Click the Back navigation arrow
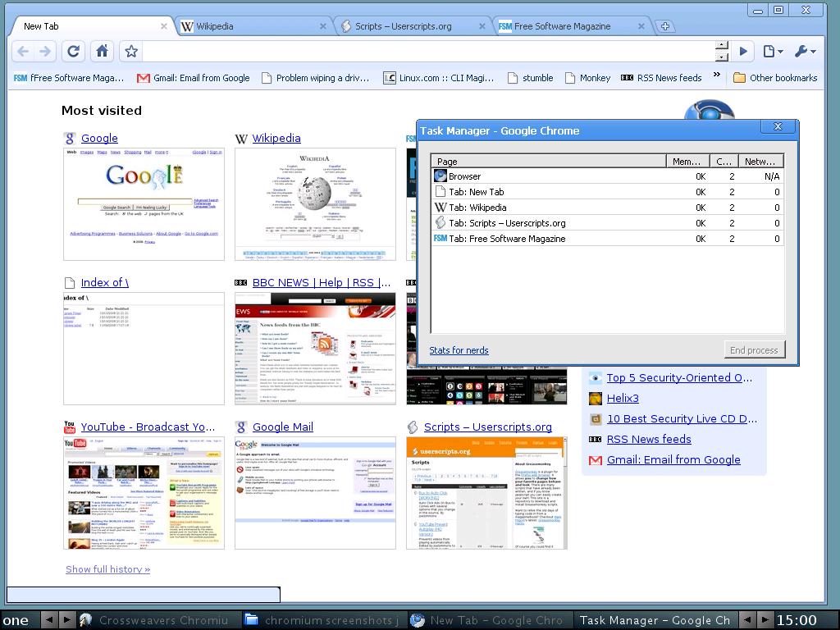Screen dimensions: 840x630 pos(23,52)
